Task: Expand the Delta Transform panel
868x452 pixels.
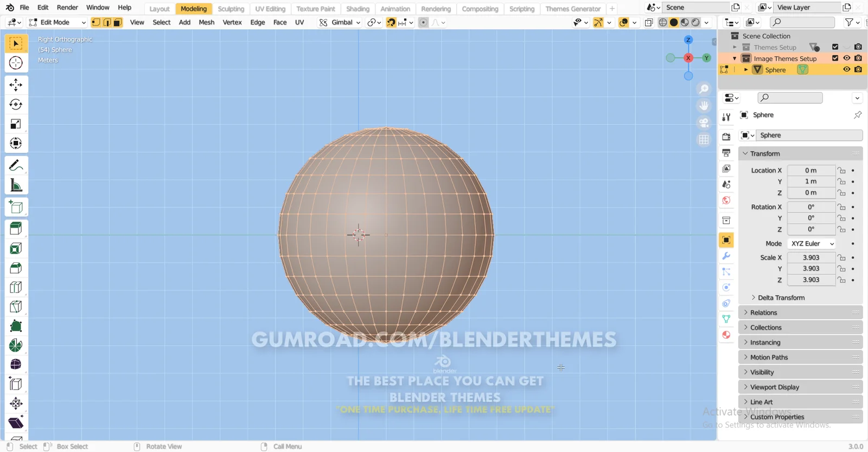Action: (781, 298)
